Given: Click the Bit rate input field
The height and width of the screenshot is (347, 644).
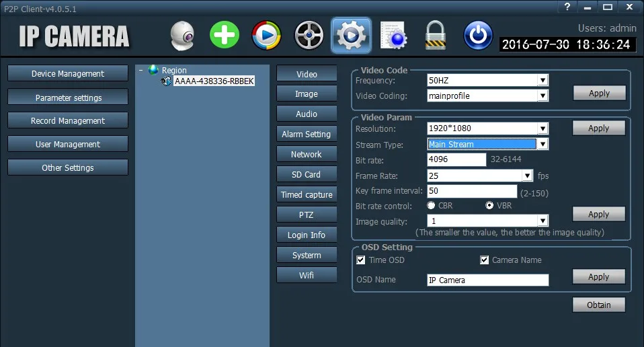Looking at the screenshot, I should coord(456,159).
